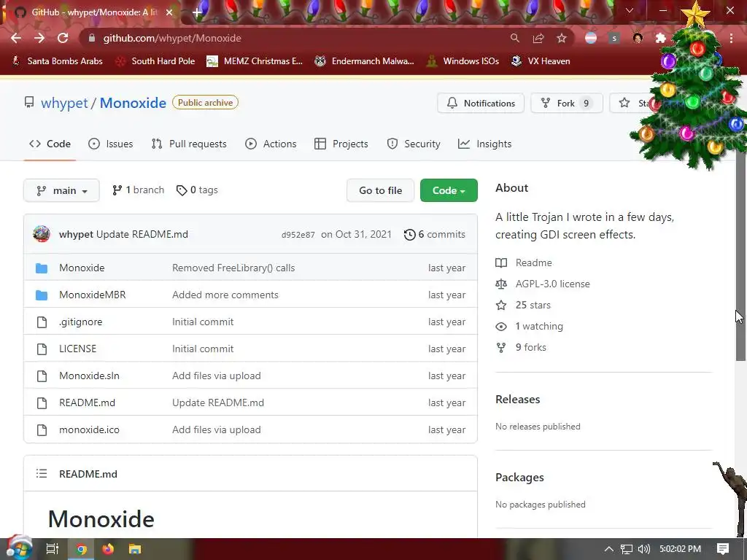Click the AGPL-3.0 license link
Viewport: 747px width, 560px height.
click(x=553, y=284)
